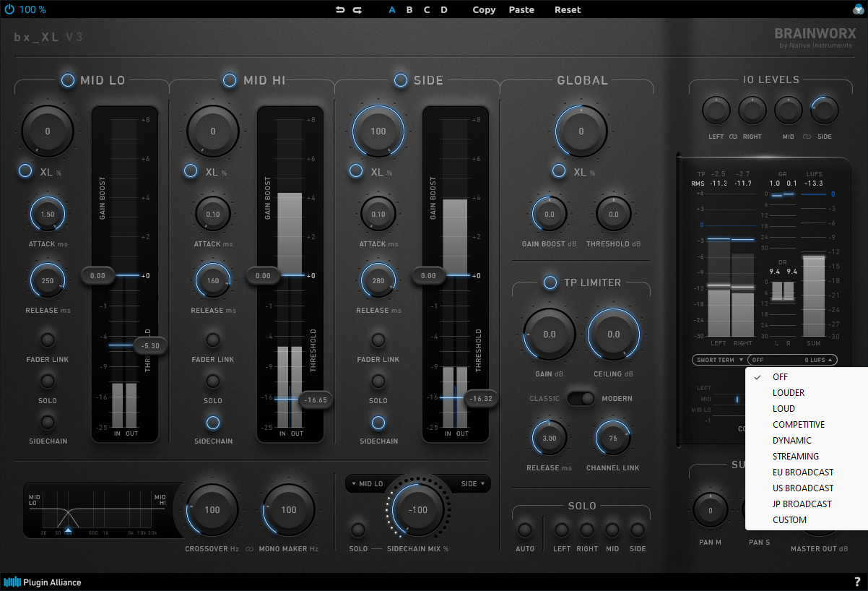This screenshot has height=591, width=868.
Task: Click the Left/Right IO link icon
Action: (734, 137)
